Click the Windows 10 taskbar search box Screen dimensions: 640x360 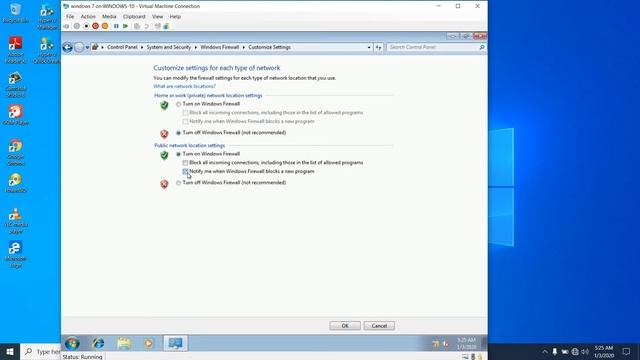pyautogui.click(x=41, y=352)
